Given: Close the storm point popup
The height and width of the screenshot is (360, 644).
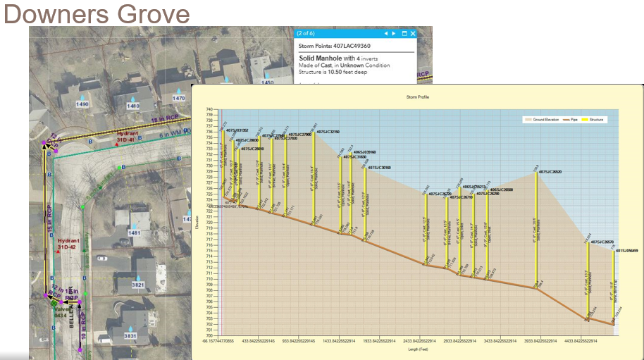Looking at the screenshot, I should coord(413,33).
